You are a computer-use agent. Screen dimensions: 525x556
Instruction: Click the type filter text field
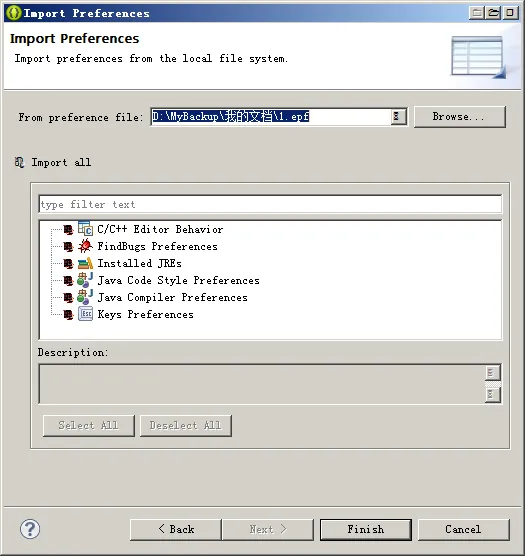(x=270, y=204)
